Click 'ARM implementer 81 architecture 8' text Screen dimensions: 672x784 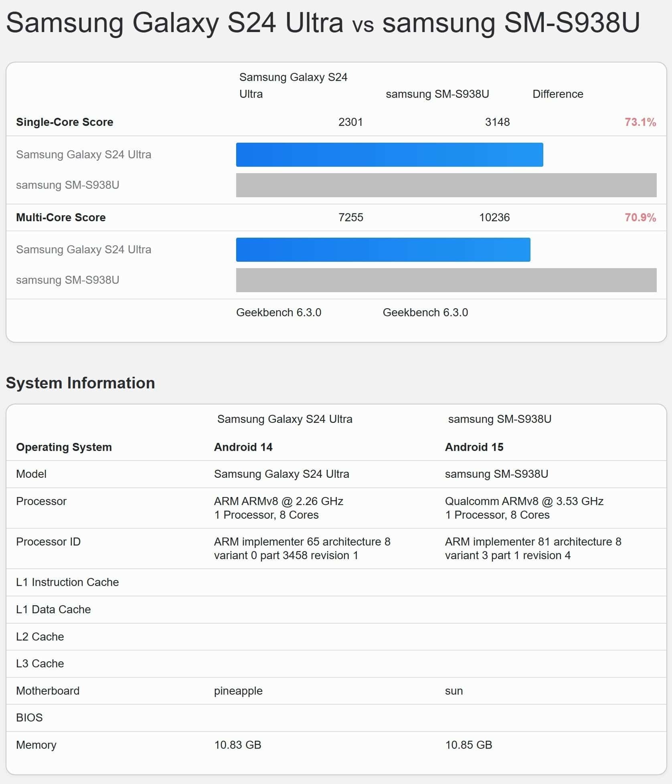pyautogui.click(x=533, y=542)
